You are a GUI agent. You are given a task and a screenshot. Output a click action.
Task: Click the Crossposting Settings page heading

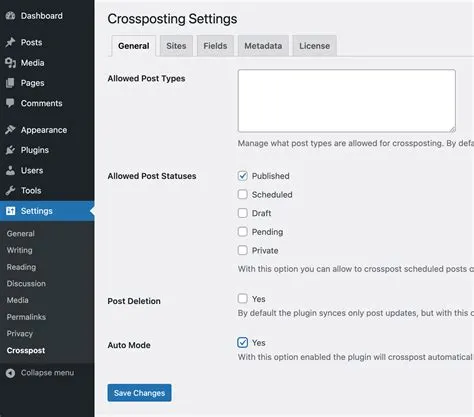pyautogui.click(x=172, y=19)
